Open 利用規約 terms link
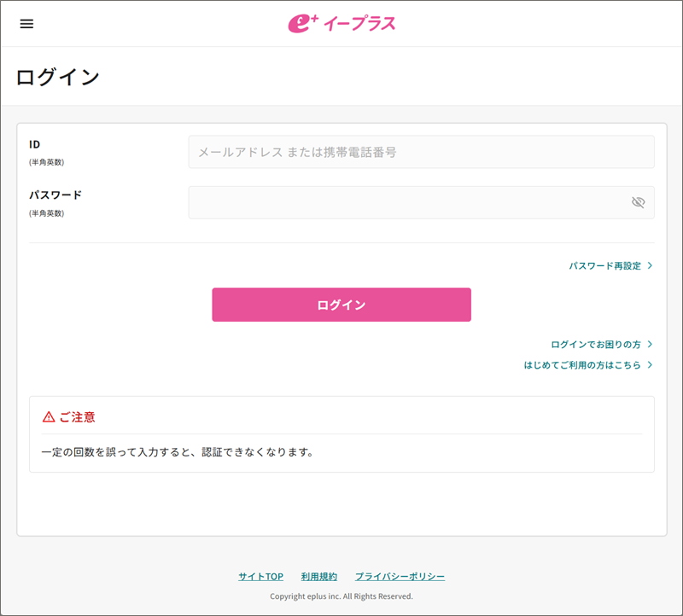Screen dimensions: 683x616 click(318, 577)
